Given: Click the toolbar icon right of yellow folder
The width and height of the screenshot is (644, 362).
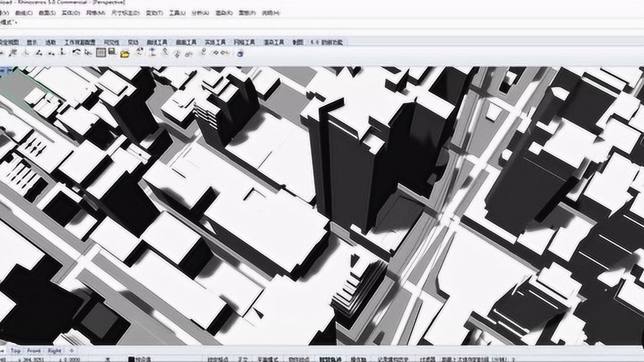Looking at the screenshot, I should 139,53.
